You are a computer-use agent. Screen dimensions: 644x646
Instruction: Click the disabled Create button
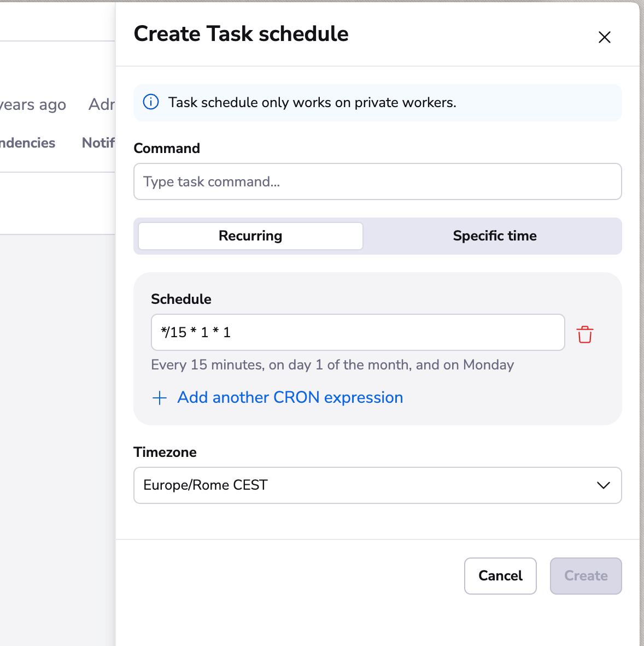tap(586, 575)
